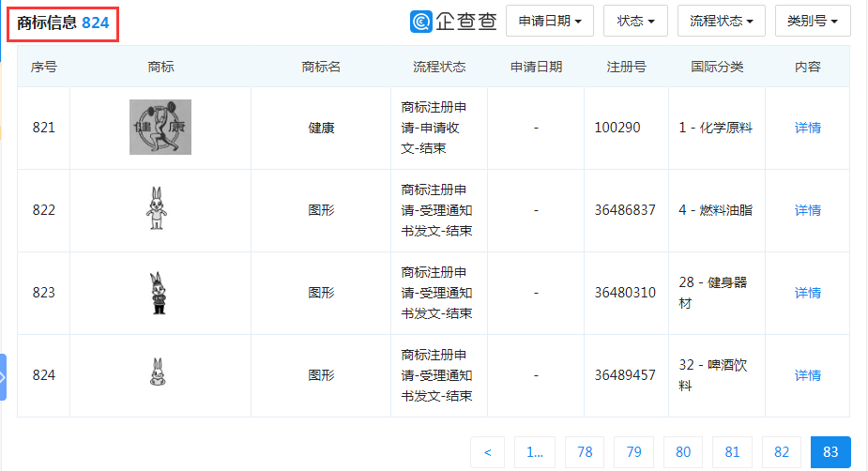The width and height of the screenshot is (868, 471).
Task: Select page 82 in pagination
Action: [x=782, y=452]
